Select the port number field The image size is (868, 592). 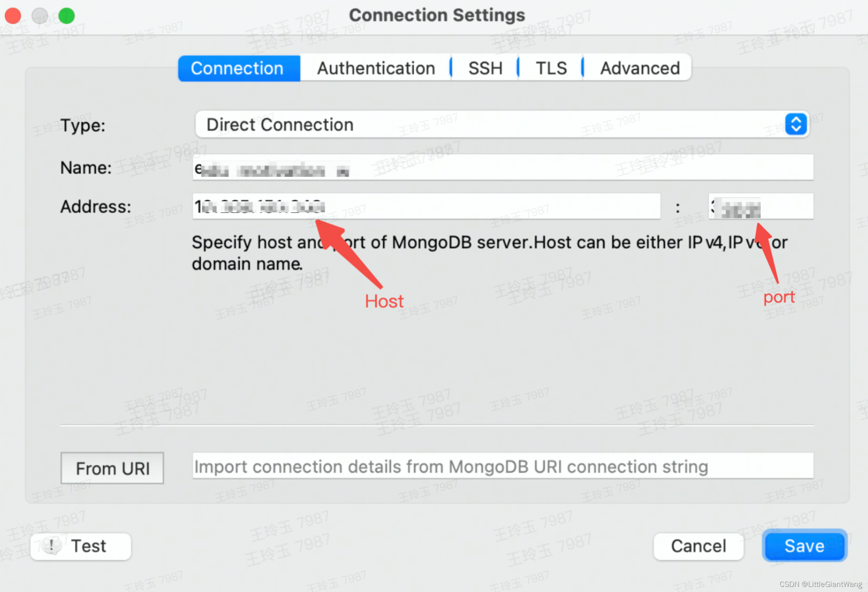tap(761, 206)
